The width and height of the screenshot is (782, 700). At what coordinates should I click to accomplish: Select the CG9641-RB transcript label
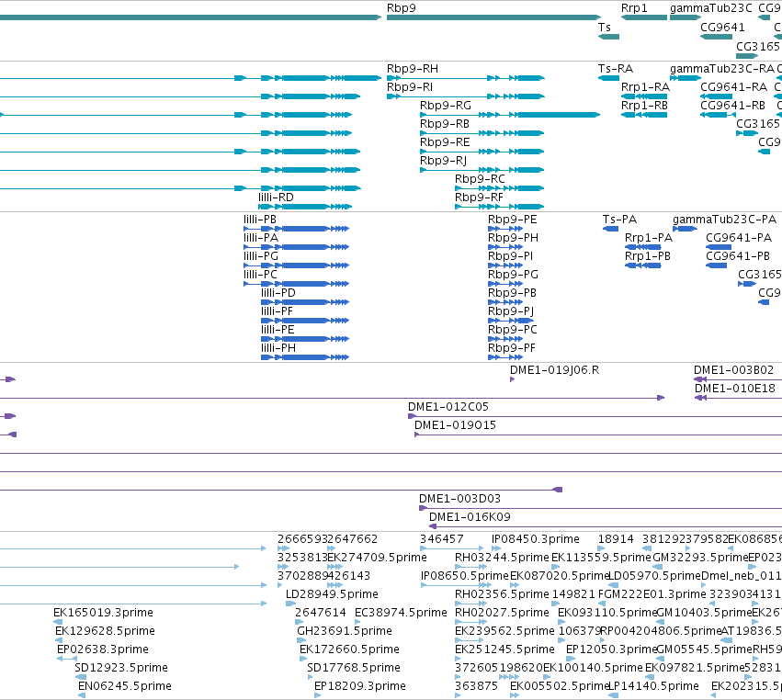(x=732, y=106)
